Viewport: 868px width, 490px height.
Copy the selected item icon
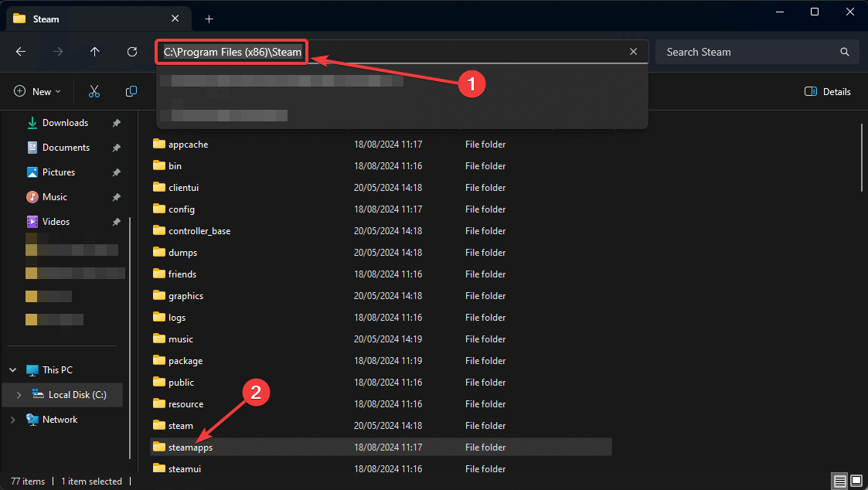tap(131, 91)
